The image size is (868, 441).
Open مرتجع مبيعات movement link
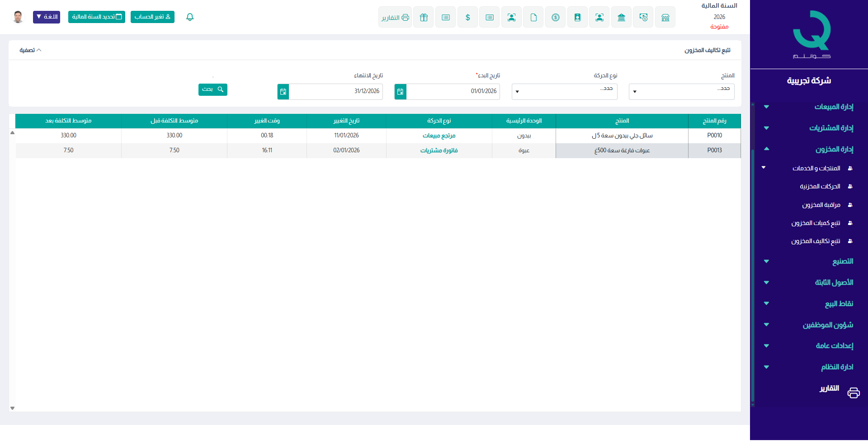click(x=439, y=136)
